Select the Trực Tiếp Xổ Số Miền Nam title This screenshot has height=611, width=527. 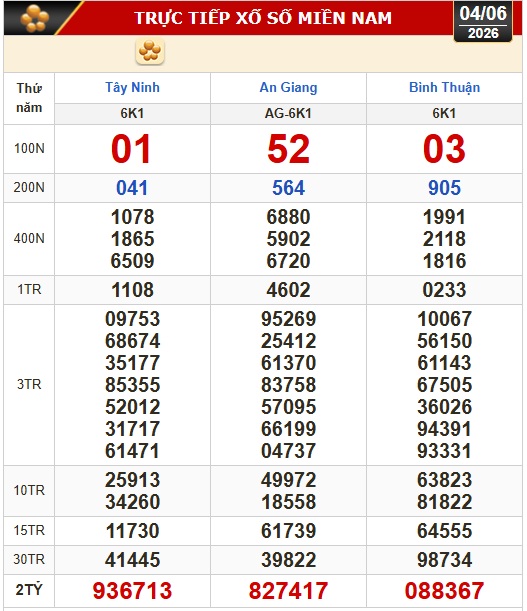[263, 18]
